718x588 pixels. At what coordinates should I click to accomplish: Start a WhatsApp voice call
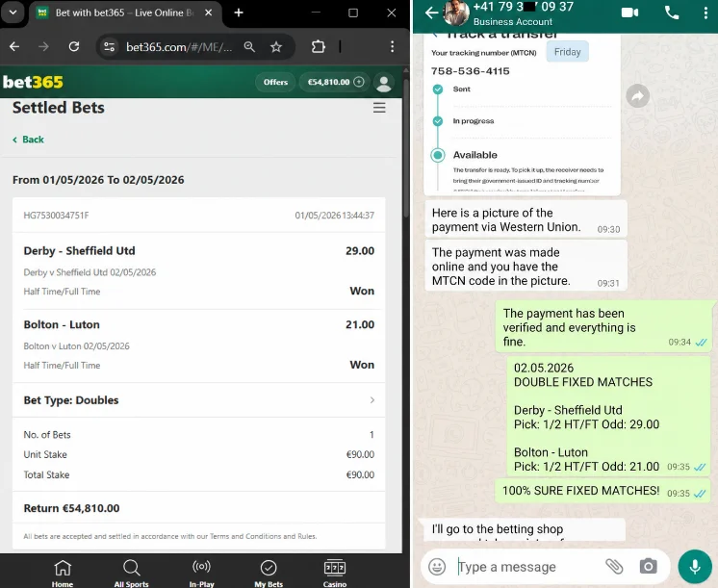(x=671, y=13)
